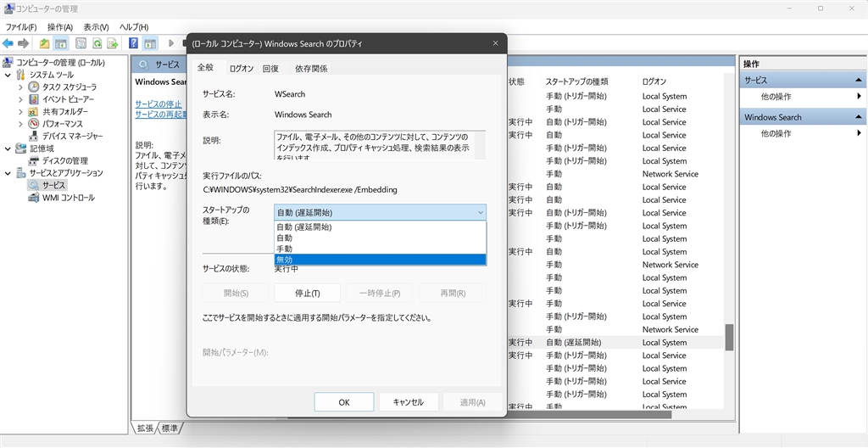Select the ディスクの管理 tree item
Screen dimensions: 868x448
[x=64, y=161]
